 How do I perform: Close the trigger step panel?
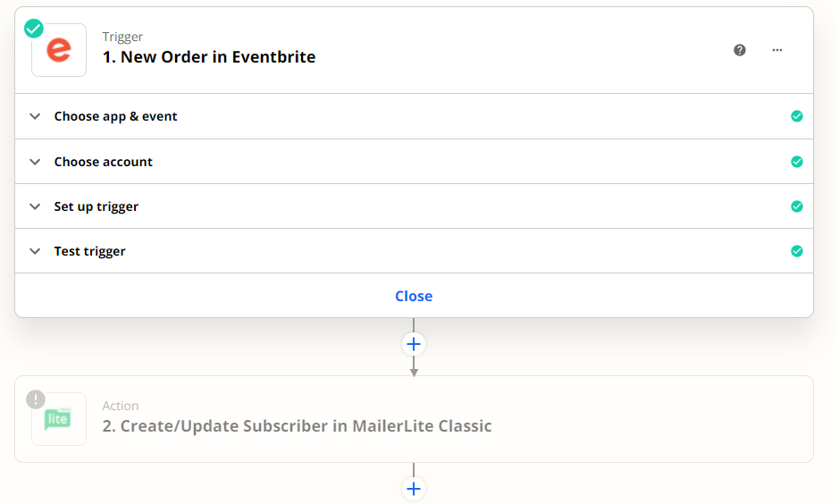coord(414,296)
